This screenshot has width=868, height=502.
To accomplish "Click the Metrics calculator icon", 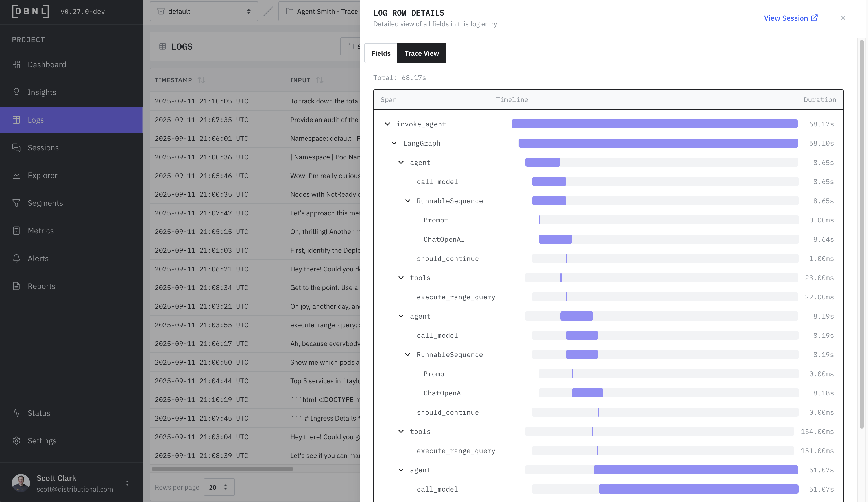I will pyautogui.click(x=16, y=231).
